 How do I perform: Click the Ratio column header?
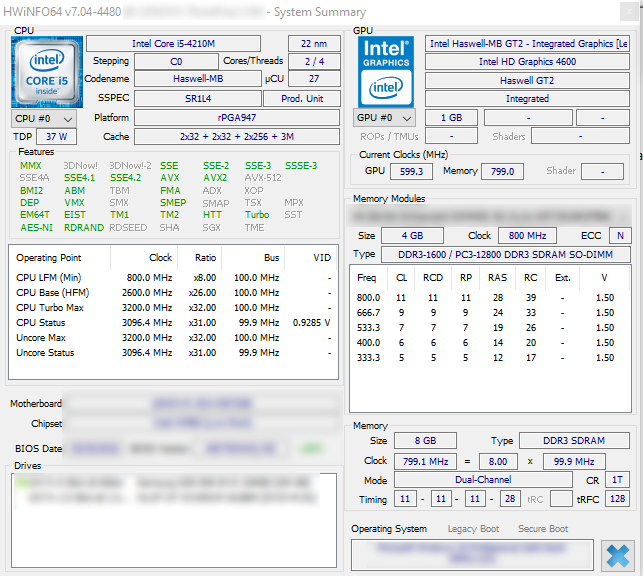tap(200, 258)
